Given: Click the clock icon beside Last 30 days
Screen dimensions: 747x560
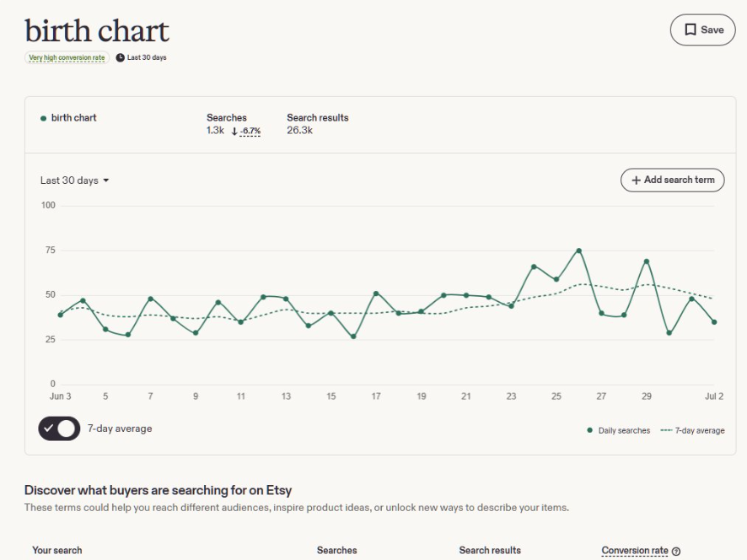Looking at the screenshot, I should click(x=120, y=57).
